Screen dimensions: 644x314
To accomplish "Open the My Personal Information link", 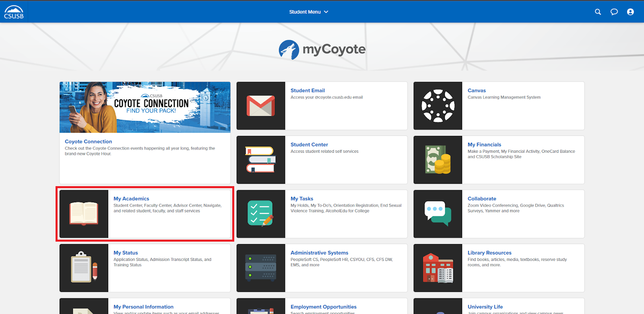I will pyautogui.click(x=143, y=307).
